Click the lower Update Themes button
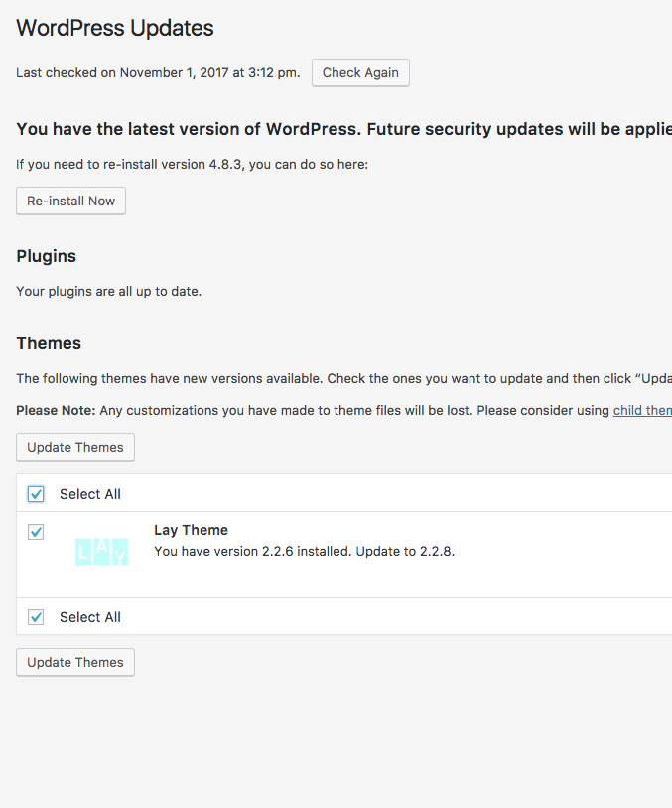This screenshot has width=672, height=808. click(x=75, y=662)
